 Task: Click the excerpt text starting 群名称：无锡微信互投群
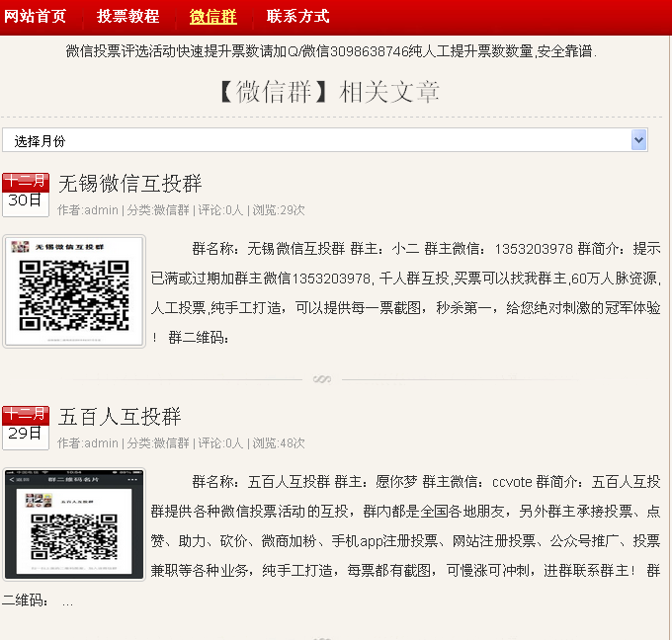point(405,293)
